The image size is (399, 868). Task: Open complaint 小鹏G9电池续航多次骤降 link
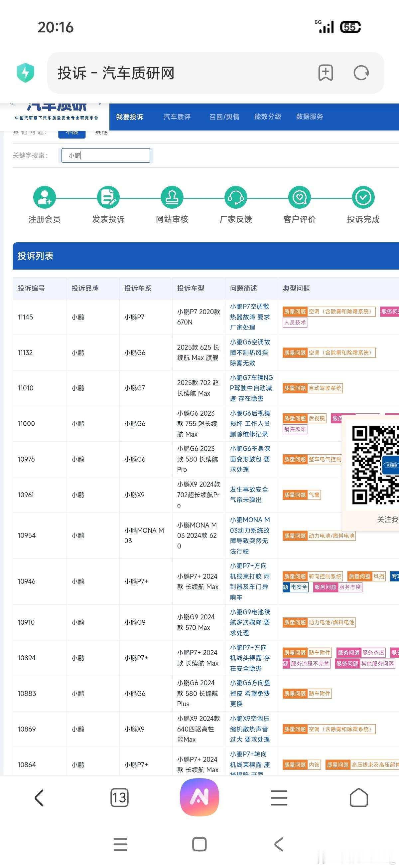tap(250, 622)
